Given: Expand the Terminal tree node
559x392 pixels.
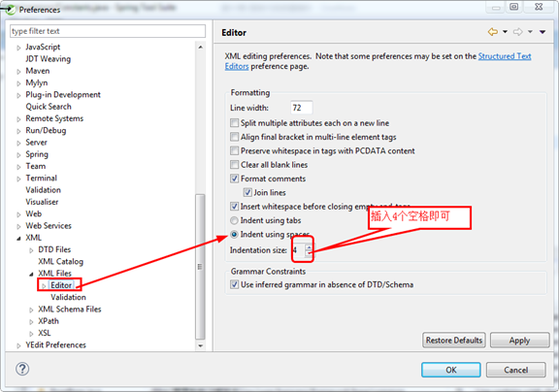Looking at the screenshot, I should tap(18, 179).
